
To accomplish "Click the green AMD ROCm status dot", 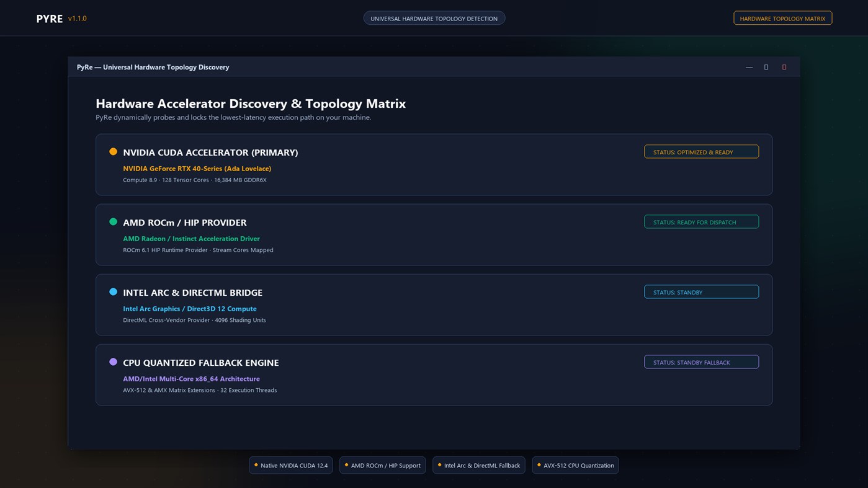I will [x=113, y=221].
